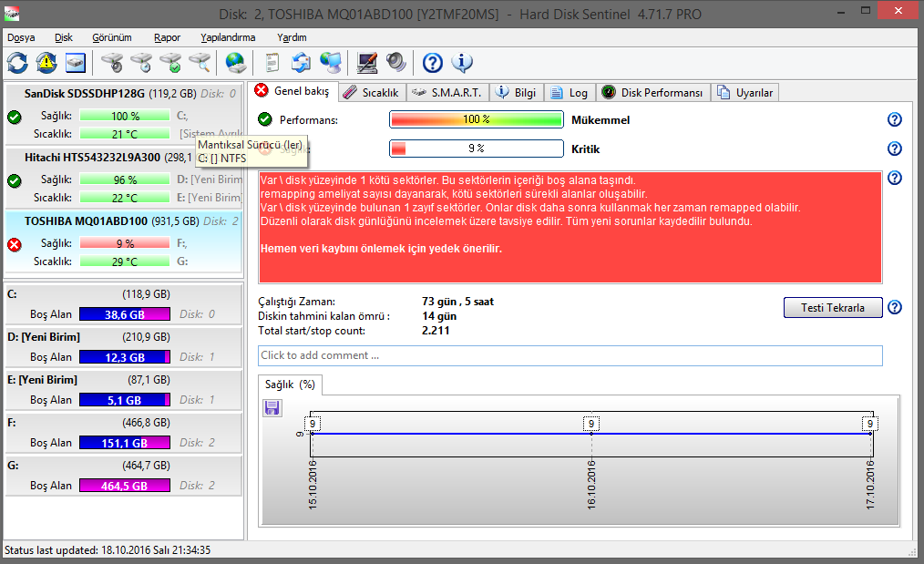Select the SanDisk SDSSDHP128G disk entry
924x564 pixels.
(123, 113)
